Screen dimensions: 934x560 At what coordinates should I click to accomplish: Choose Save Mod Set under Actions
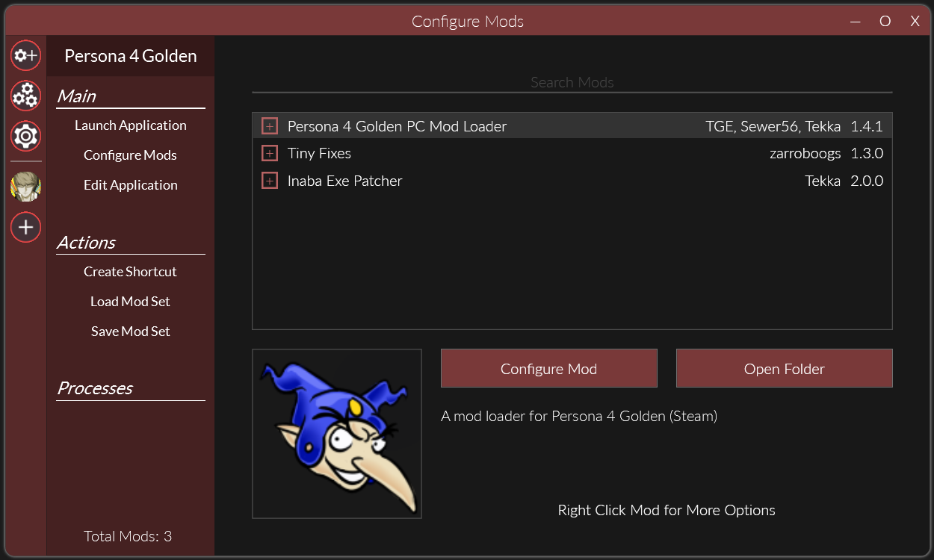click(131, 332)
